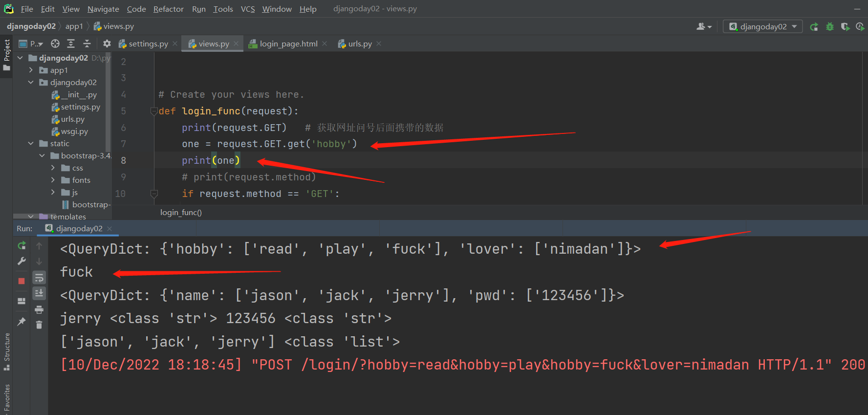Select wsgi.py in the project tree
The height and width of the screenshot is (415, 868).
coord(70,131)
